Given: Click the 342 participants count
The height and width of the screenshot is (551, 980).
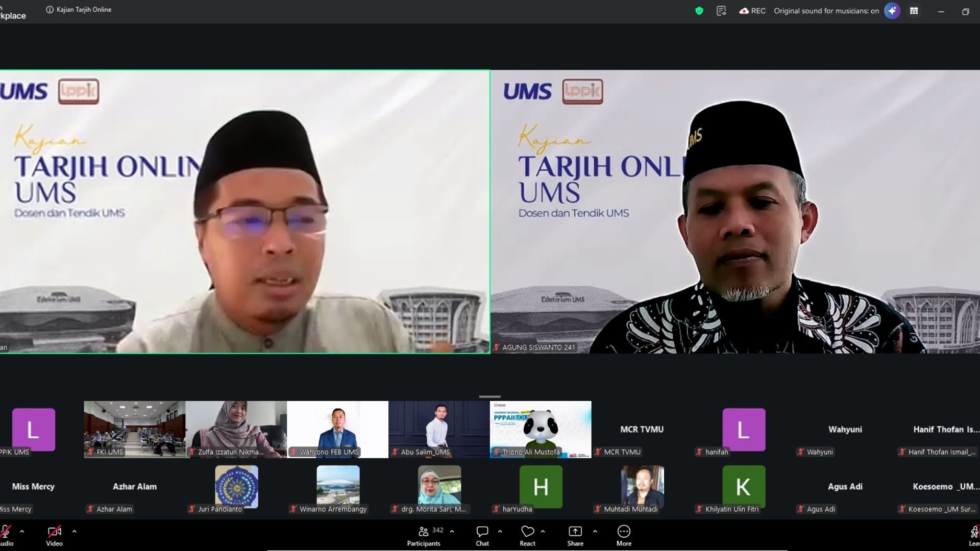Looking at the screenshot, I should (438, 530).
